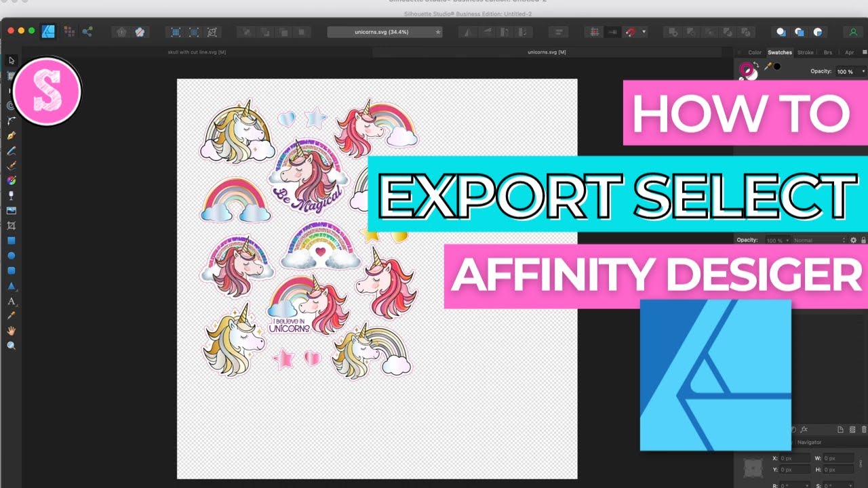Switch to Export Persona
Viewport: 868px width, 488px height.
click(x=87, y=31)
